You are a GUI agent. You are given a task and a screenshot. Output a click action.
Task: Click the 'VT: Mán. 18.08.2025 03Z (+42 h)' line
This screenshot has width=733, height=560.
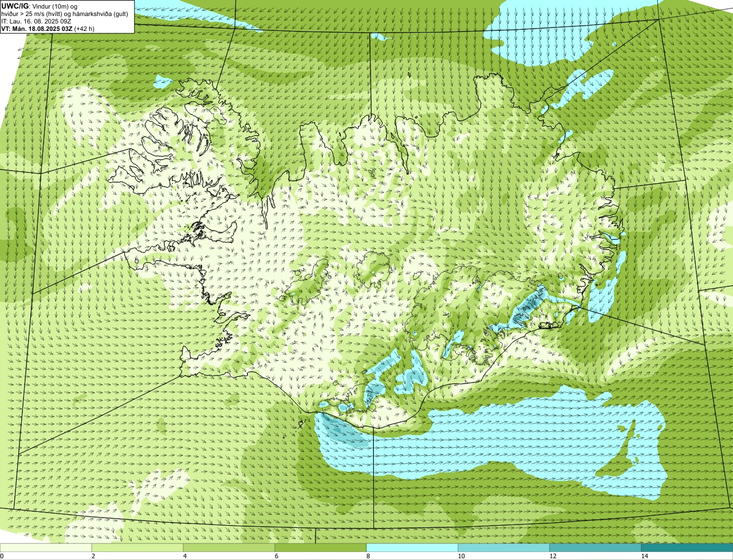click(x=48, y=28)
